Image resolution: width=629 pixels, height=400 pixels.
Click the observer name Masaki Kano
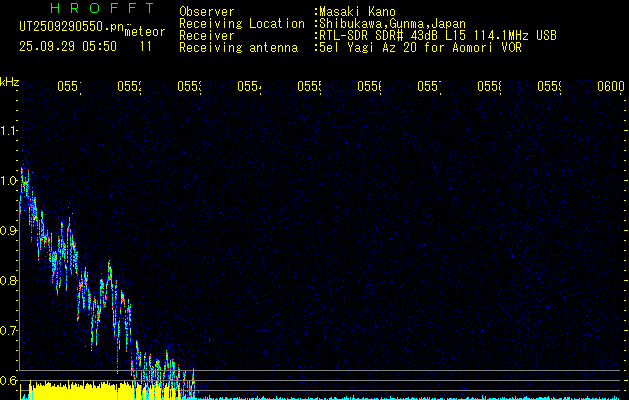coord(357,12)
